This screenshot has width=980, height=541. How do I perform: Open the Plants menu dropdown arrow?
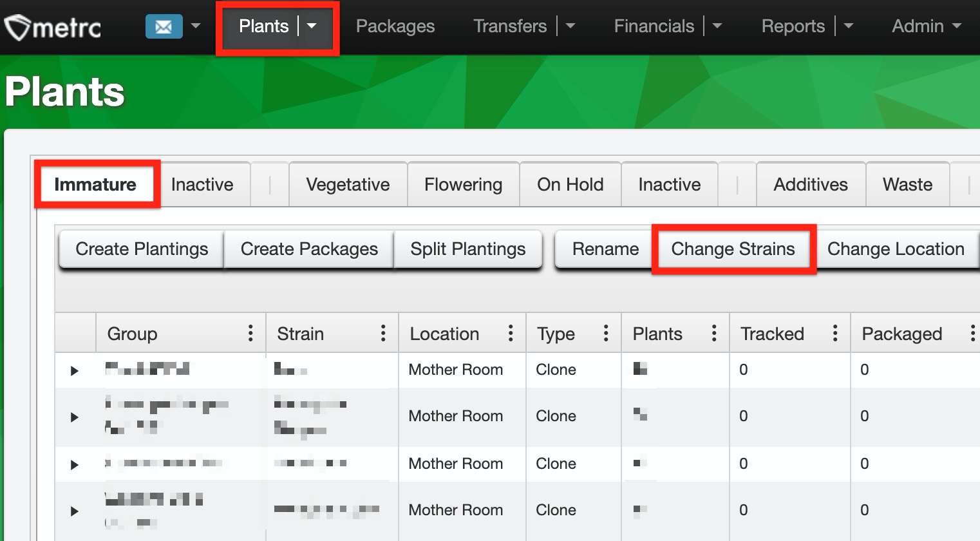[312, 26]
